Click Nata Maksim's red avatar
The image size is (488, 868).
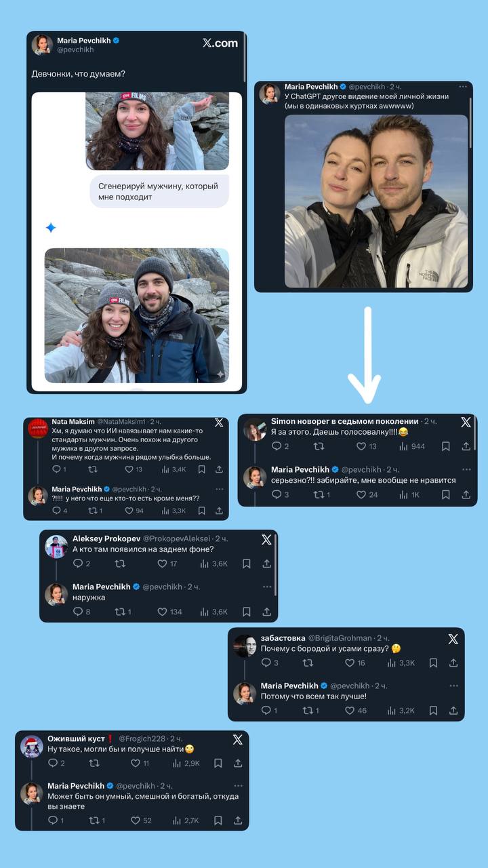[38, 429]
